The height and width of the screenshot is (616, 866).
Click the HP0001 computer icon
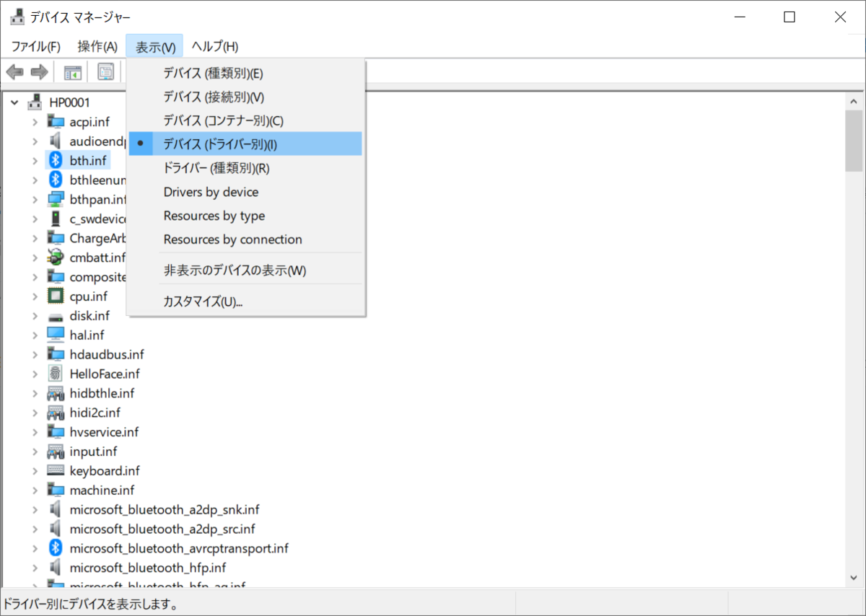coord(36,102)
